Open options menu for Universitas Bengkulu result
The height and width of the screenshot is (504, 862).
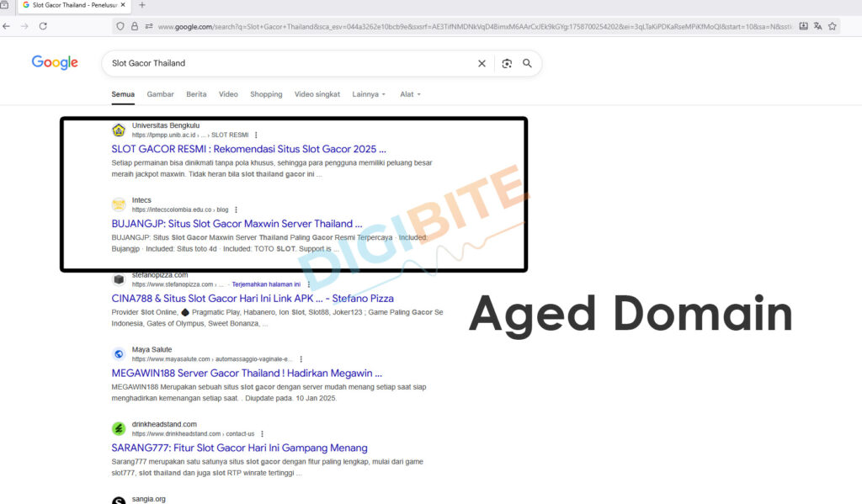click(x=256, y=135)
